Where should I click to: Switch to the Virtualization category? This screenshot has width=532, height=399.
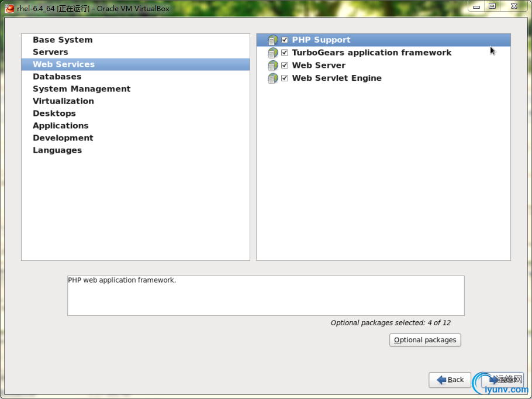136,101
